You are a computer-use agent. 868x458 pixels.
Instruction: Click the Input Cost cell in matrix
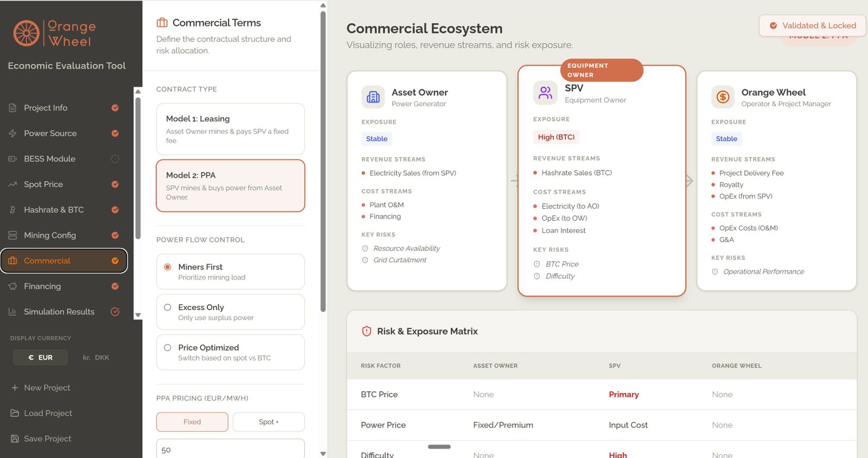pyautogui.click(x=628, y=425)
